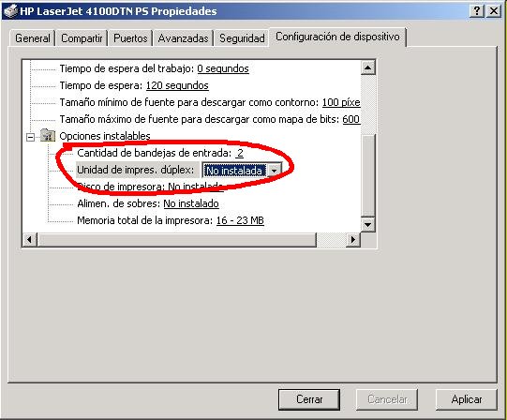The image size is (507, 420).
Task: Select the No instalada combo box value
Action: pos(234,171)
